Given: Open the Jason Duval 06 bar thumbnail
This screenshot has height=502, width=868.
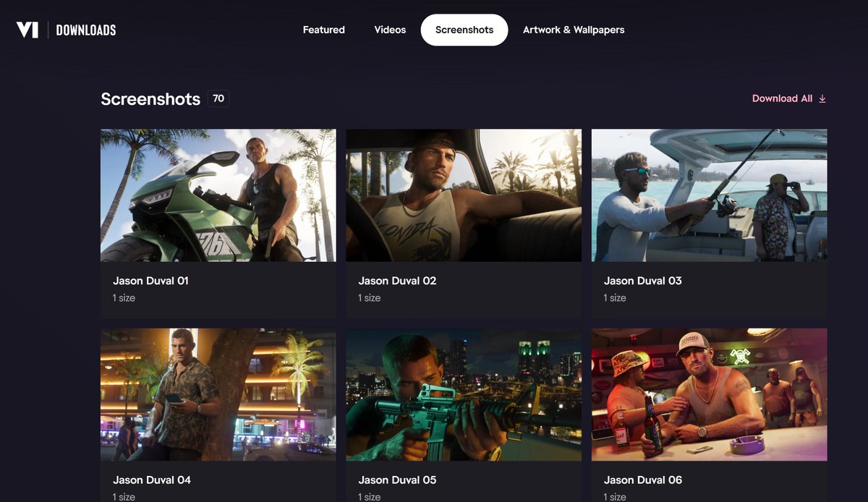Looking at the screenshot, I should tap(710, 395).
